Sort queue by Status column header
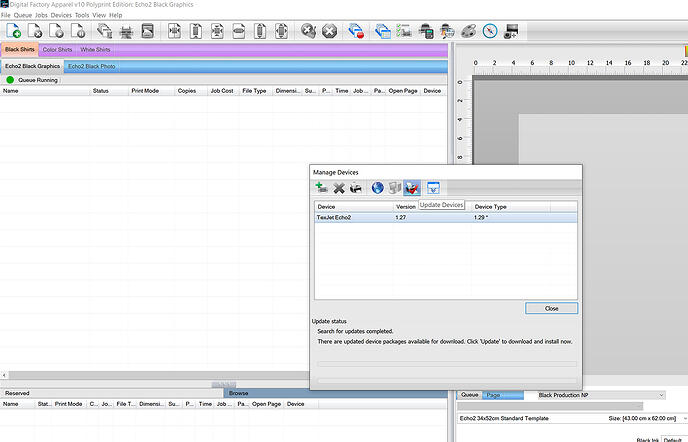 [x=109, y=91]
